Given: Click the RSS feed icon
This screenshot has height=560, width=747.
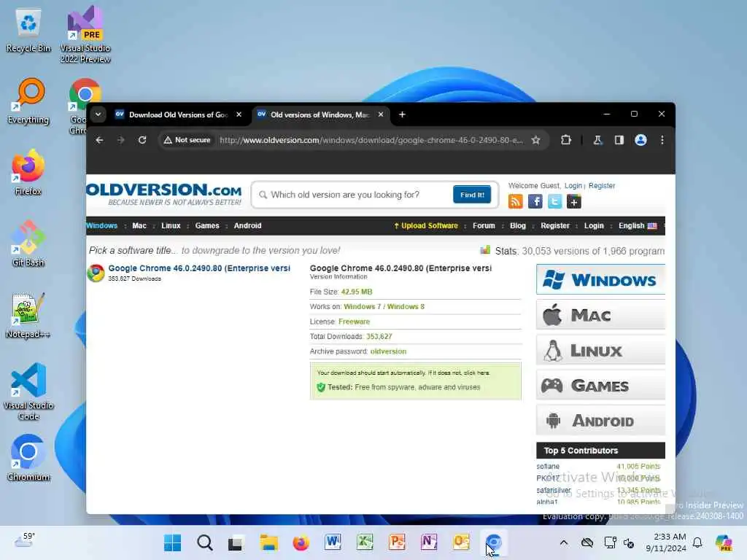Looking at the screenshot, I should click(516, 201).
